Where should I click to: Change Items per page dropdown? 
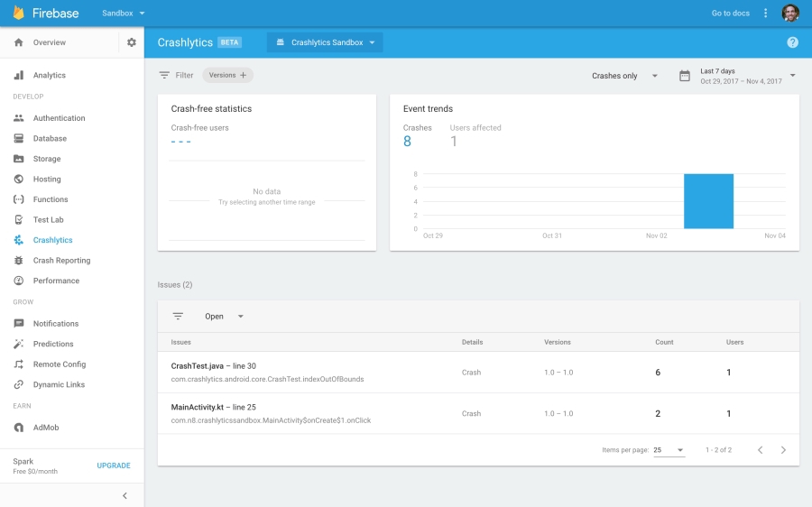(x=669, y=450)
